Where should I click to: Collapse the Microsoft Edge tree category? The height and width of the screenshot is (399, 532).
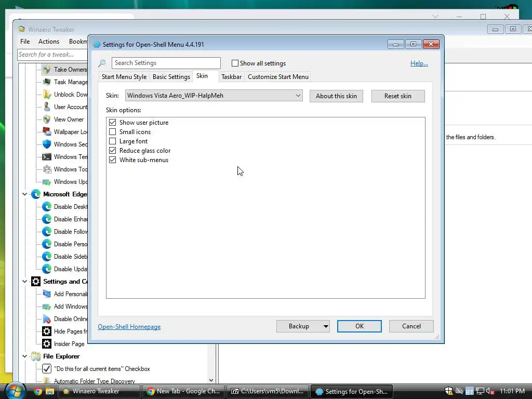[24, 194]
